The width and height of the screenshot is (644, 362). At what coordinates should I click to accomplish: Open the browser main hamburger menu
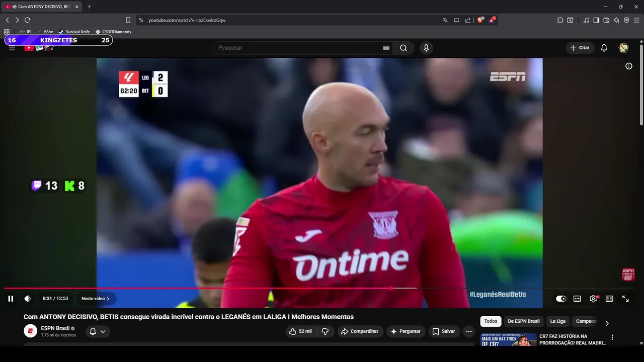click(636, 20)
